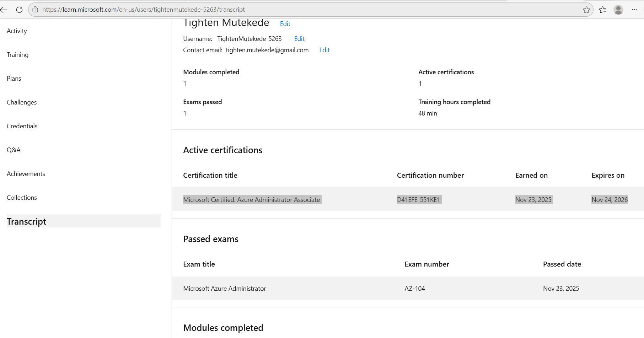Click the contact email tighten.mutekede@gmail.com

(x=267, y=50)
